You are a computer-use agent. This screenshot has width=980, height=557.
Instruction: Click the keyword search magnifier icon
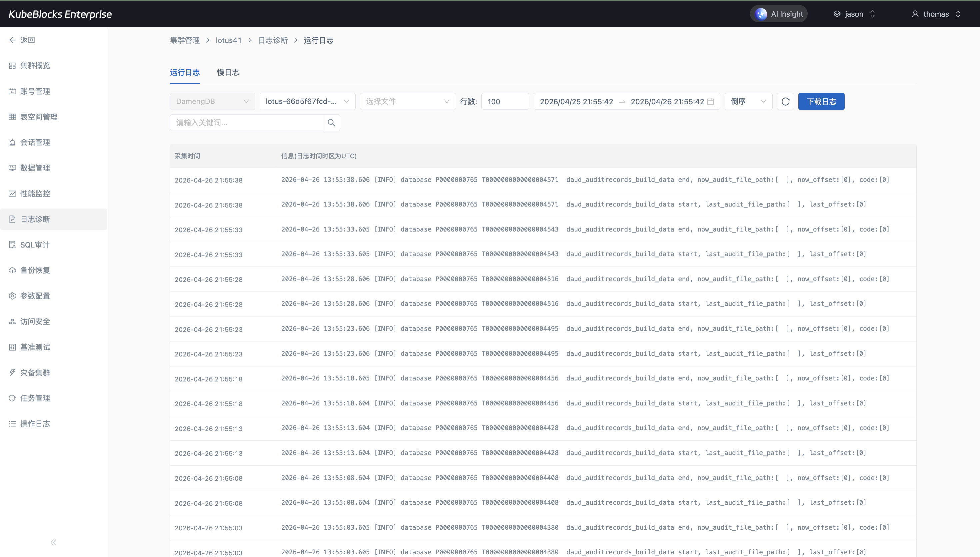pyautogui.click(x=331, y=123)
